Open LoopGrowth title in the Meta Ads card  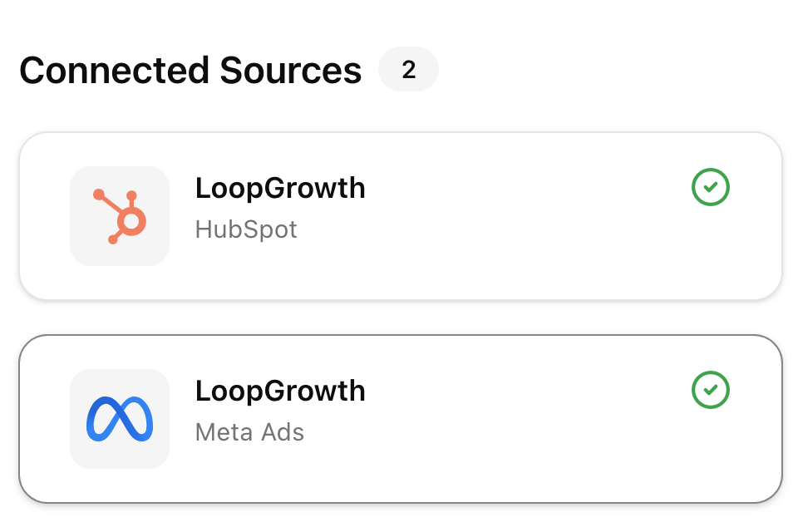point(280,391)
